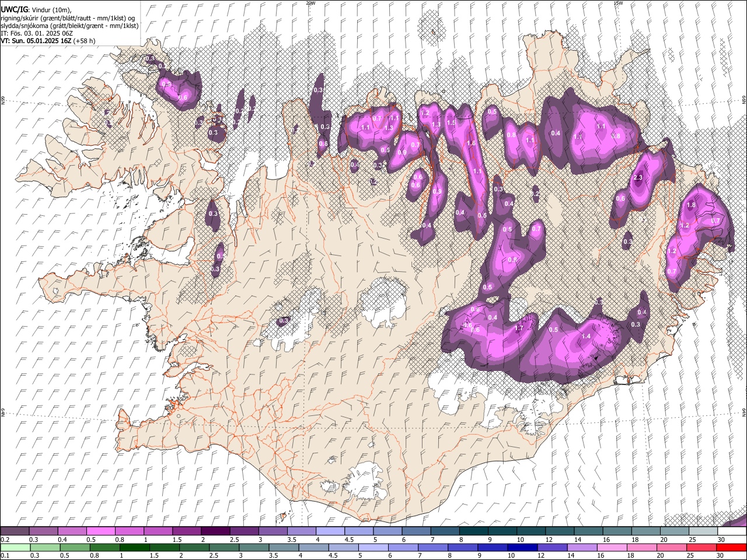Screen dimensions: 747x560
Task: Pick the 25–30 red-pink rain legend swatch
Action: (x=700, y=547)
